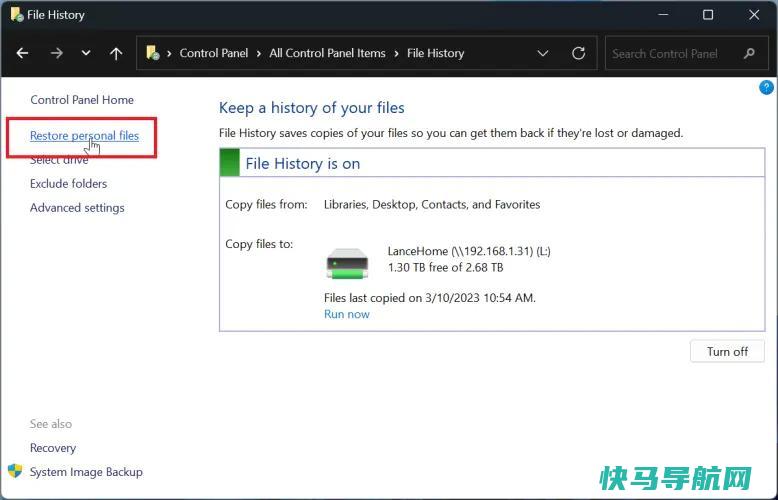Click 'Keep a history of your files' heading
The height and width of the screenshot is (500, 778).
click(312, 108)
